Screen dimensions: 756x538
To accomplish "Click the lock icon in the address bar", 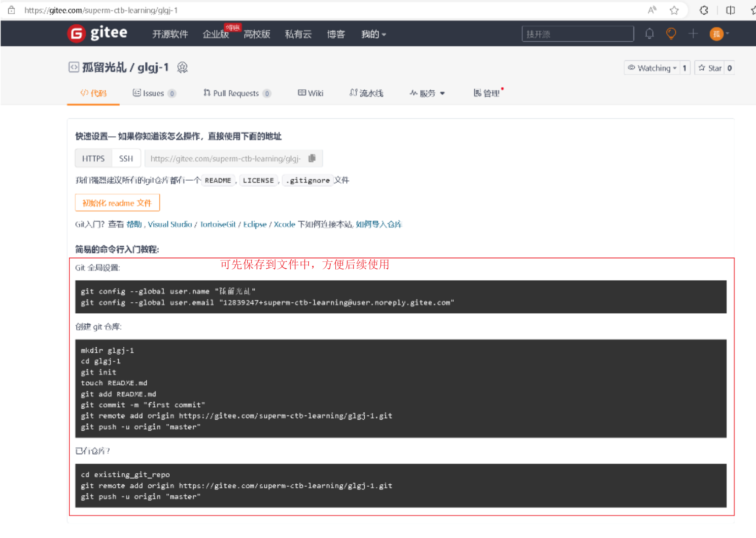I will pyautogui.click(x=11, y=10).
